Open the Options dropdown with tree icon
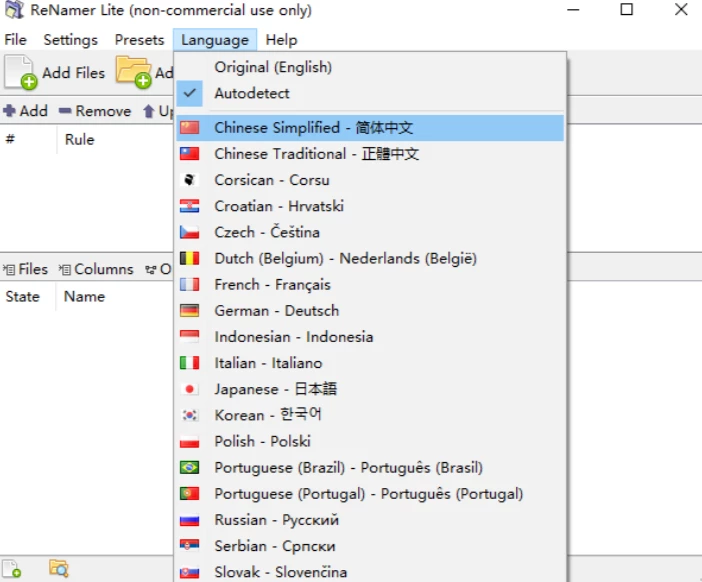Screen dimensions: 702x582 (x=158, y=269)
